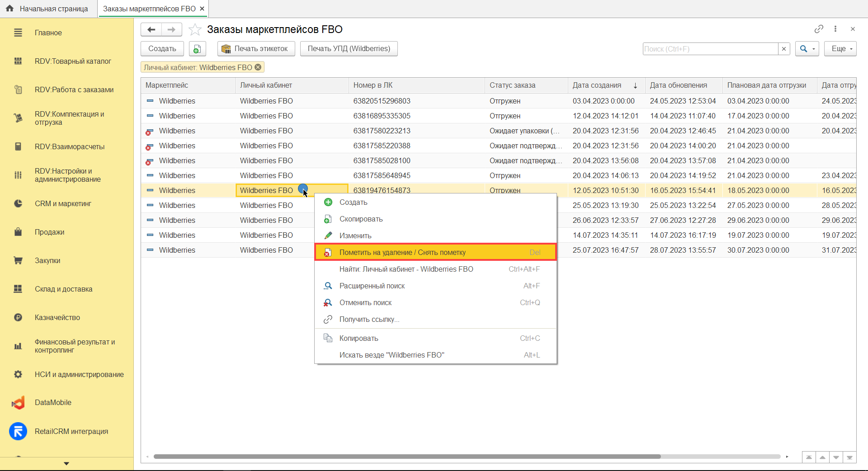Image resolution: width=868 pixels, height=471 pixels.
Task: Click the favorites star icon
Action: (195, 30)
